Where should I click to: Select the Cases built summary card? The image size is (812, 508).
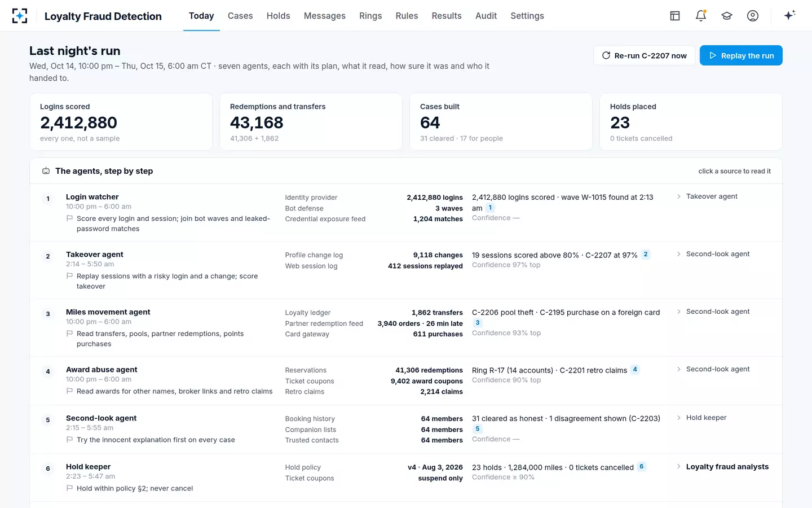click(501, 122)
